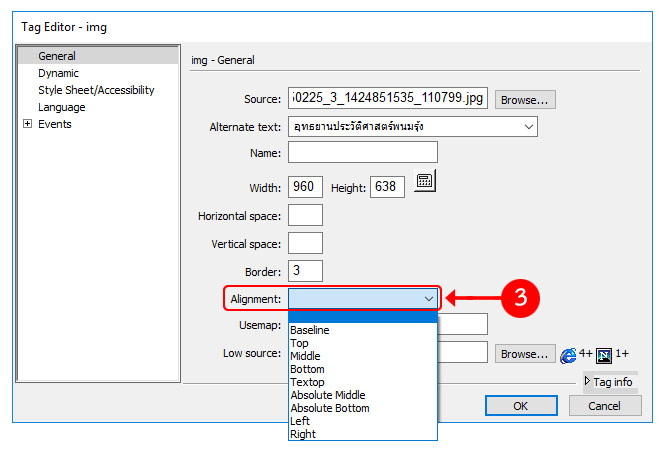Screen dimensions: 666x452
Task: Select Textop alignment option
Action: (307, 382)
